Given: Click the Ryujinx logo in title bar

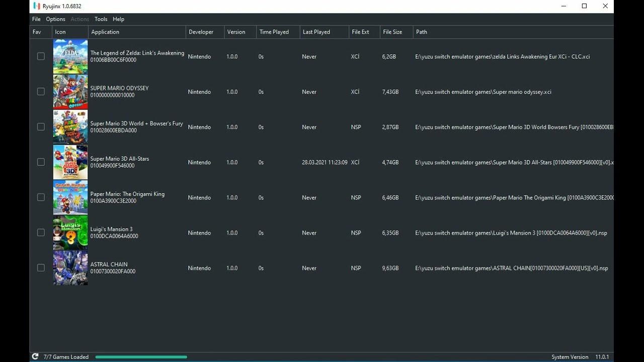Looking at the screenshot, I should click(x=36, y=6).
